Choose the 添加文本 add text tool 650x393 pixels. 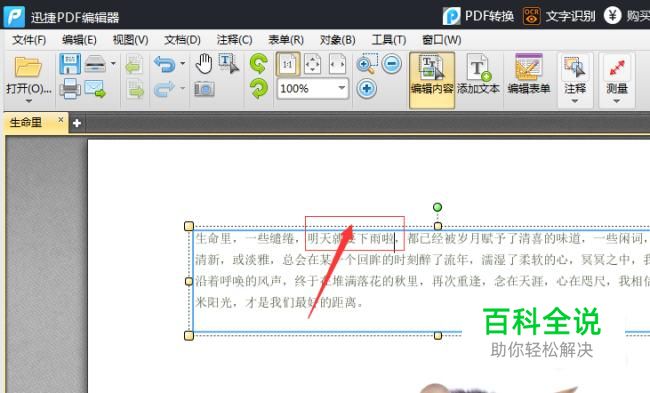[478, 75]
